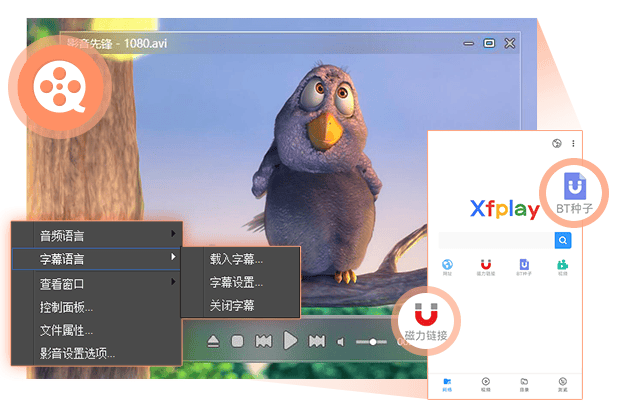
Task: Select 关闭字幕 to turn off subtitles
Action: (x=232, y=305)
